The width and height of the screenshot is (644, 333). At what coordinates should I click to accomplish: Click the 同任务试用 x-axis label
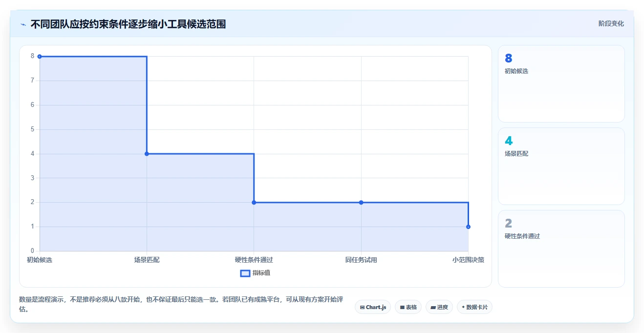[x=361, y=260]
